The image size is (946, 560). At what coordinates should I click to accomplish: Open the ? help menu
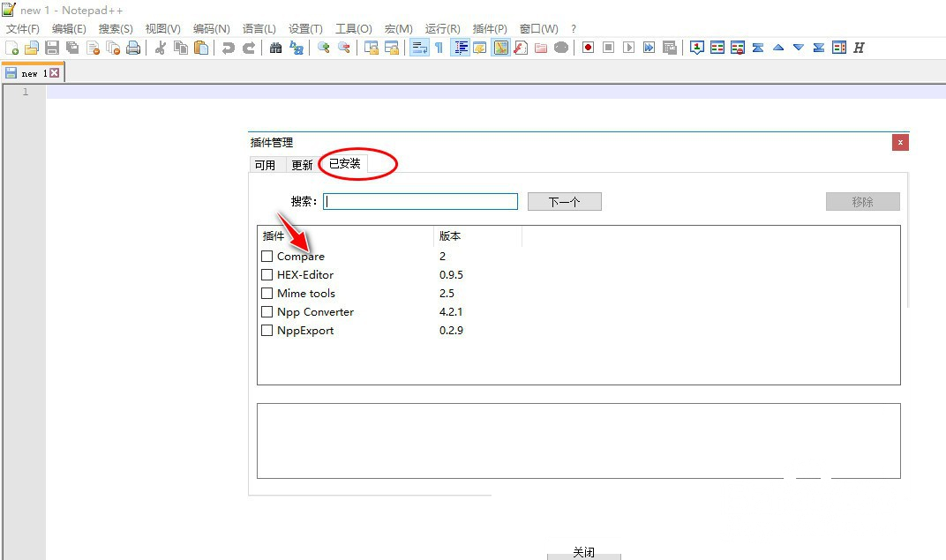(x=573, y=29)
